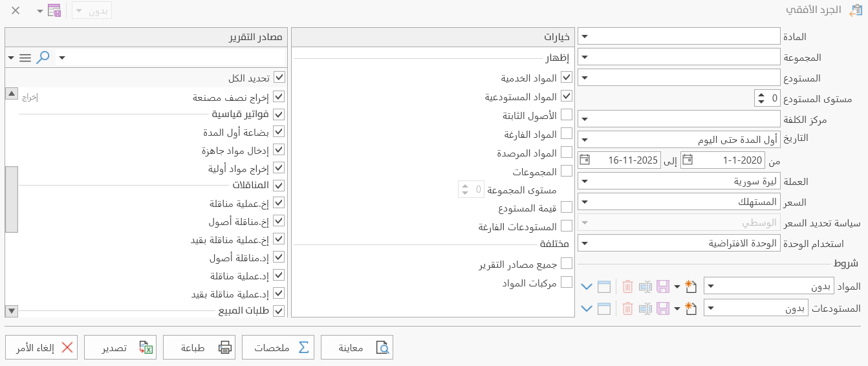Increase مستوى المستودع stepper value
The height and width of the screenshot is (366, 868).
[761, 95]
